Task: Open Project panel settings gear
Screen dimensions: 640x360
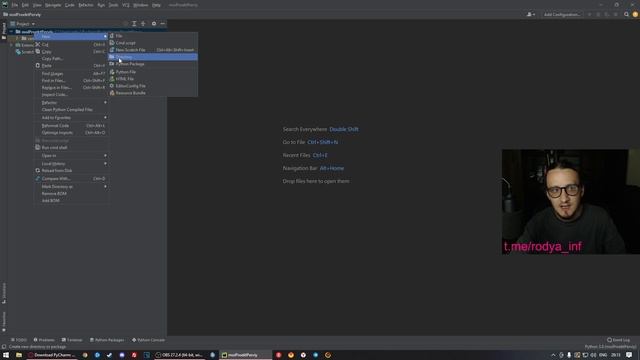Action: [x=154, y=24]
